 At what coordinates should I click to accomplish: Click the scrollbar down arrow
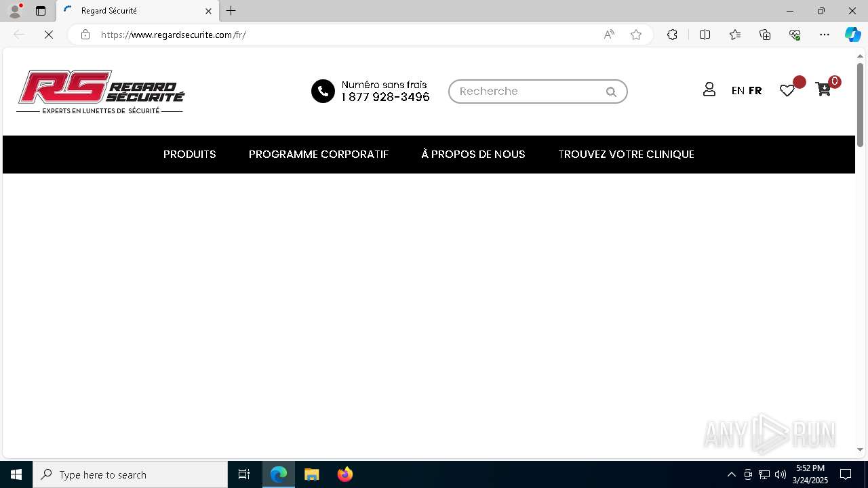pos(860,449)
